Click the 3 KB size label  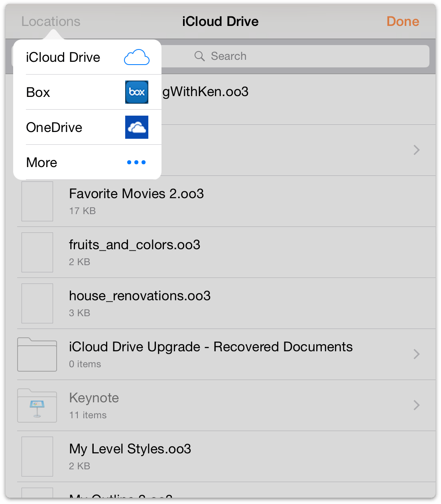click(x=80, y=313)
